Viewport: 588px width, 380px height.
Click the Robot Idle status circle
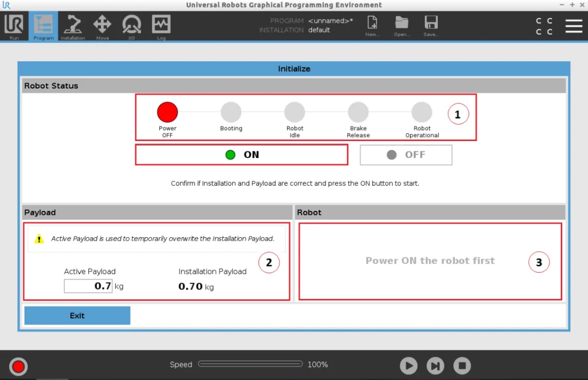(x=295, y=112)
